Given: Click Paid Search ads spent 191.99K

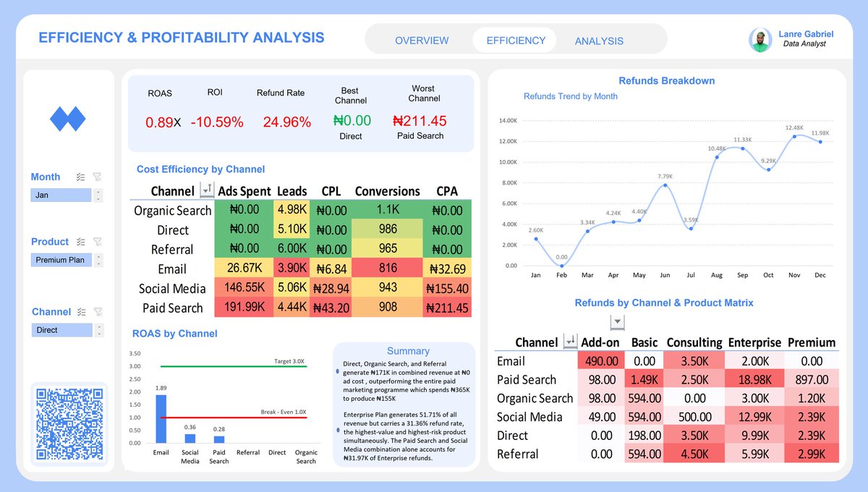Looking at the screenshot, I should (x=244, y=307).
